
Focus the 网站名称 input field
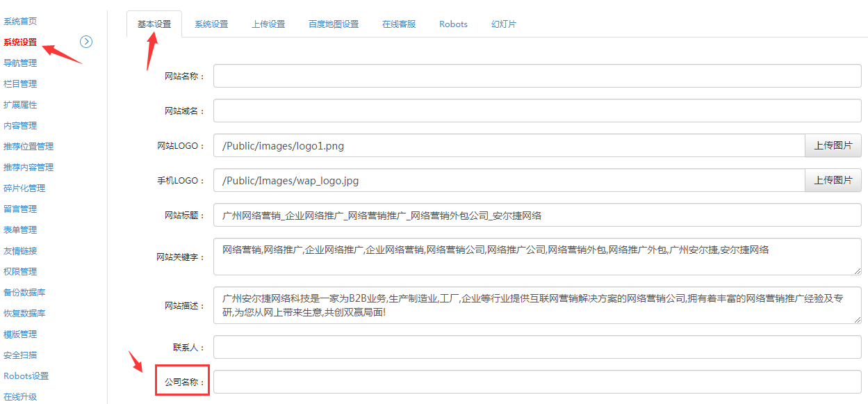(537, 76)
